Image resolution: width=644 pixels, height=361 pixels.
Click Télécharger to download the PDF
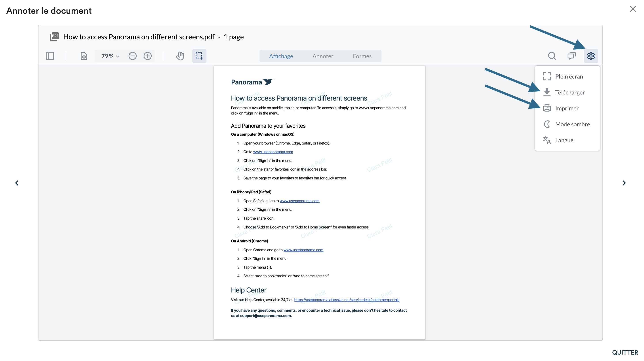click(570, 92)
